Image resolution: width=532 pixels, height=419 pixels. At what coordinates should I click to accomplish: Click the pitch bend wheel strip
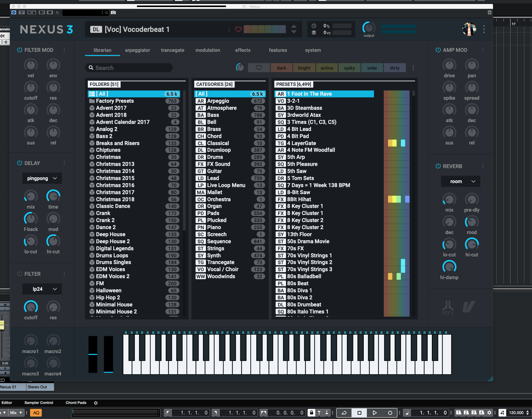(93, 354)
